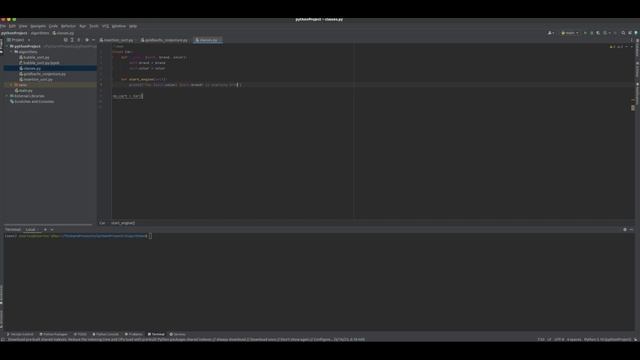Open the Refactor menu
Image resolution: width=640 pixels, height=360 pixels.
click(68, 26)
